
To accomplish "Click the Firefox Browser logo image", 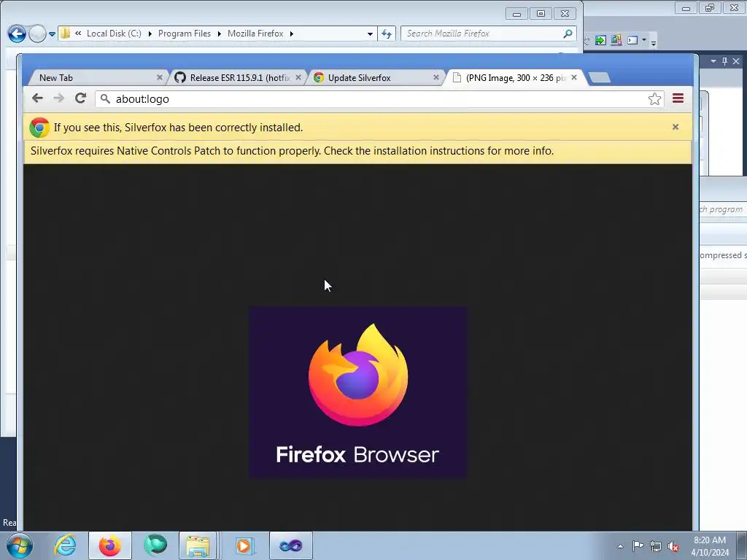I will 357,392.
